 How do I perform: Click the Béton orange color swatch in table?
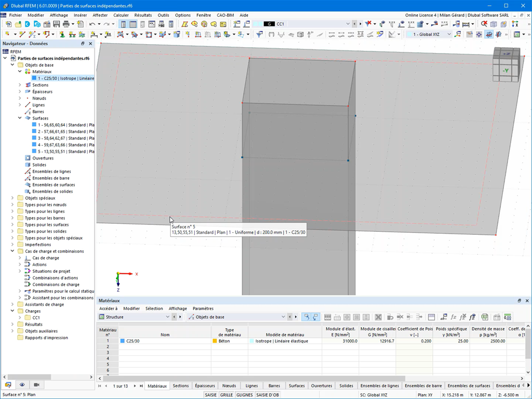(215, 341)
